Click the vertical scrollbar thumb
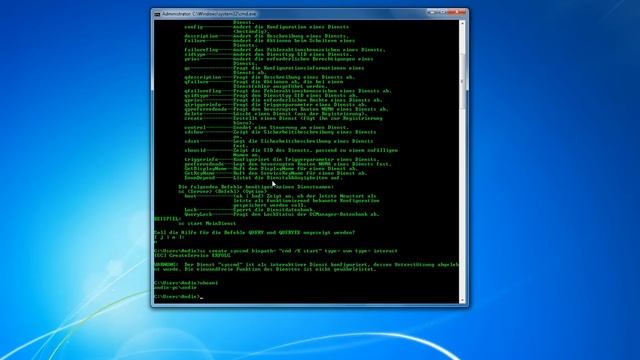Screen dimensions: 640x360 462,81
